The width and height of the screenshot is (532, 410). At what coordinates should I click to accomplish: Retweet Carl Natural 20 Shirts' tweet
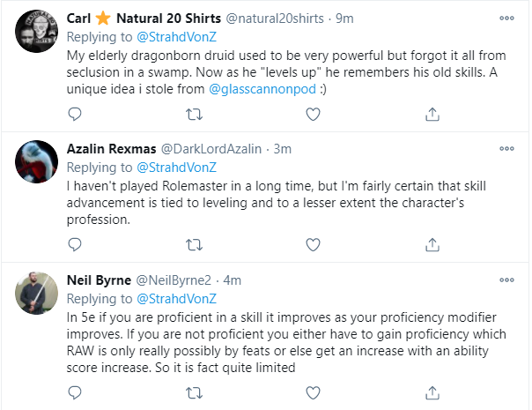point(195,113)
